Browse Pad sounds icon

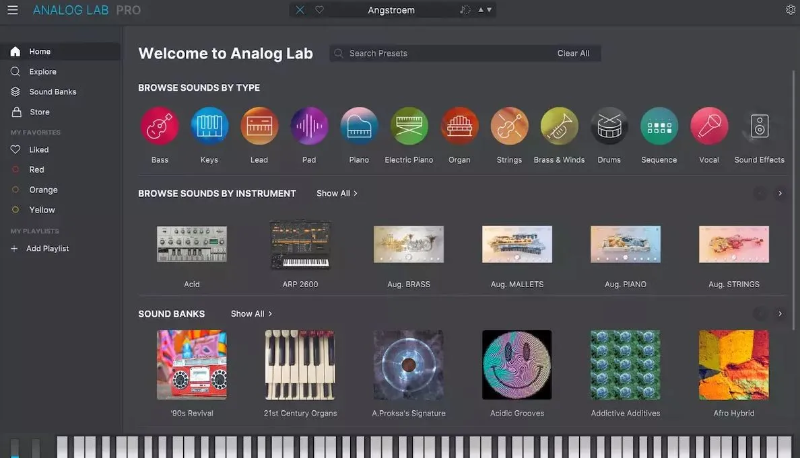point(309,126)
